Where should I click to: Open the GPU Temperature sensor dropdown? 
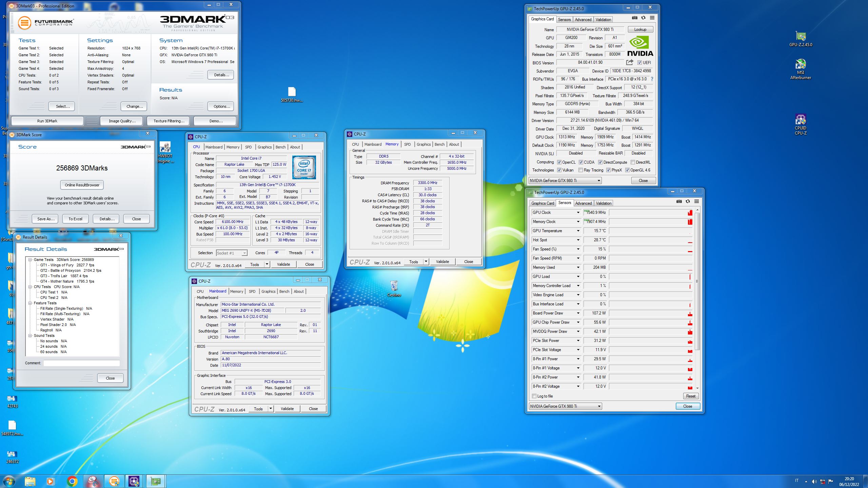[x=578, y=231]
